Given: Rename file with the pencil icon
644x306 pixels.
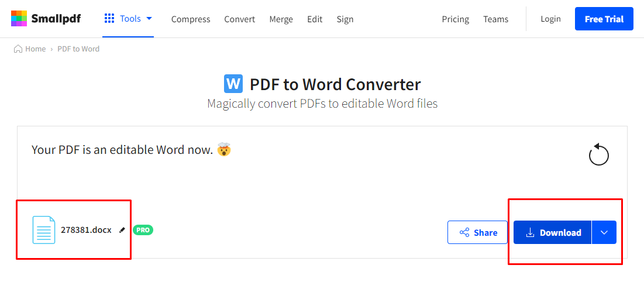Looking at the screenshot, I should point(122,231).
